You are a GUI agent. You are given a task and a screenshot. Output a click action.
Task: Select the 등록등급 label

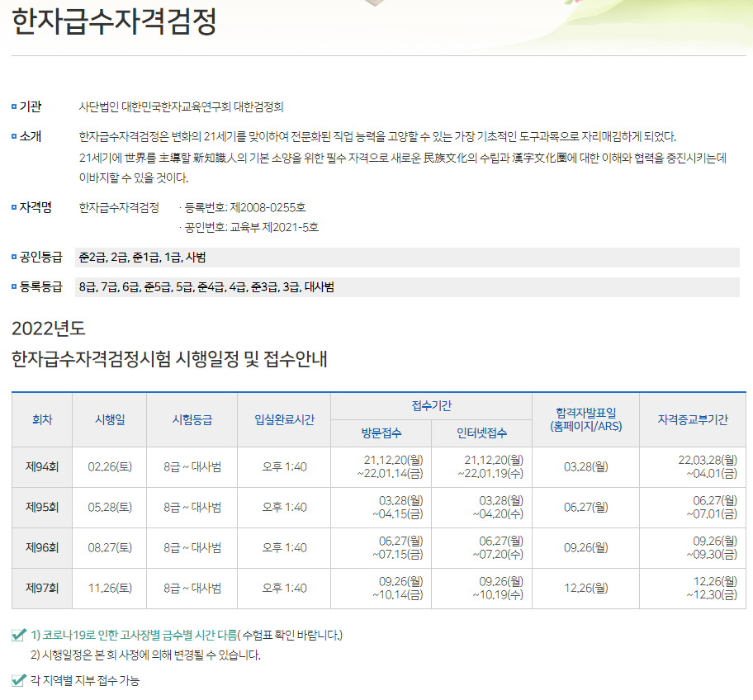click(40, 287)
